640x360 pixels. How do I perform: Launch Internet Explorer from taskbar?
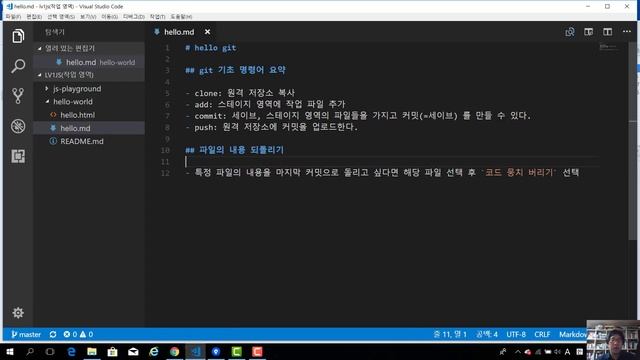[x=154, y=351]
